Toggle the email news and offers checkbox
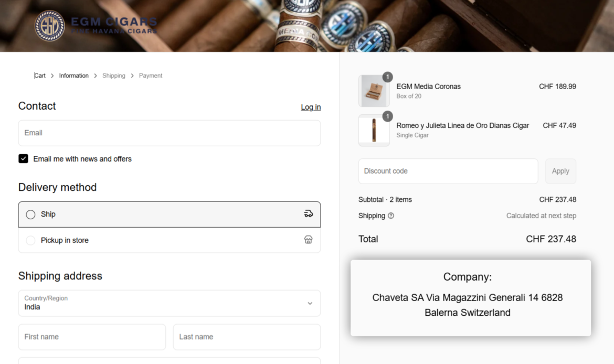This screenshot has width=614, height=364. [23, 158]
